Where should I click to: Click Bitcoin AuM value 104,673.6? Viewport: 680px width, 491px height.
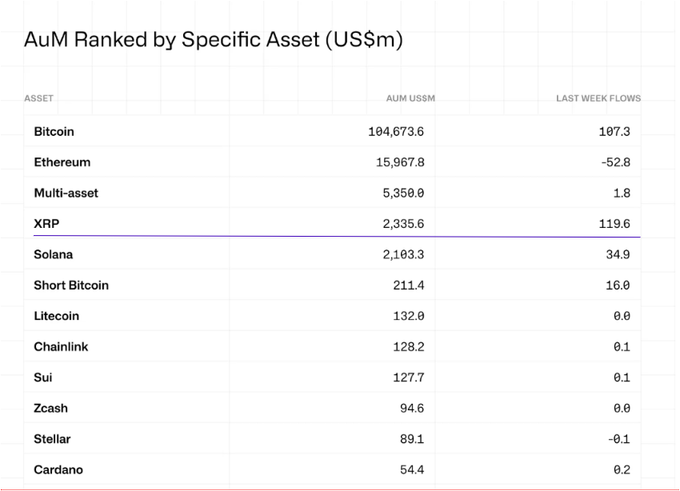pyautogui.click(x=396, y=131)
